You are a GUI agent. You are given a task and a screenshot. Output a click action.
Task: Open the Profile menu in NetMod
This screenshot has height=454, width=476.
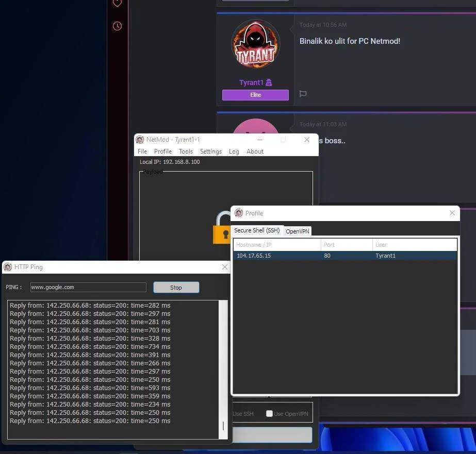point(163,152)
